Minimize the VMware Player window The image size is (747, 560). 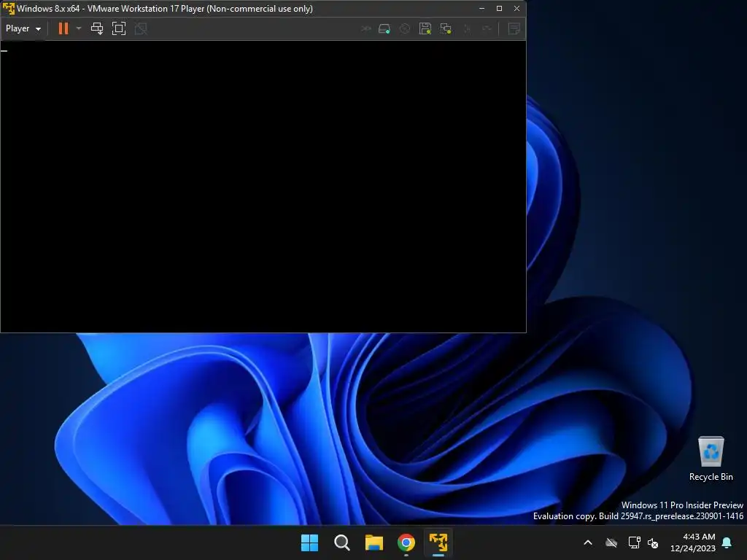point(481,9)
